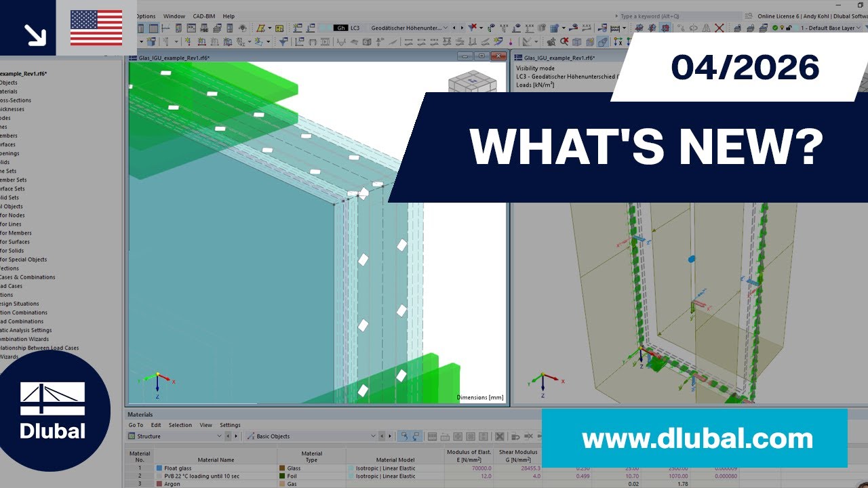Click the search icon beside keyword field
Image resolution: width=868 pixels, height=488 pixels.
[x=749, y=16]
